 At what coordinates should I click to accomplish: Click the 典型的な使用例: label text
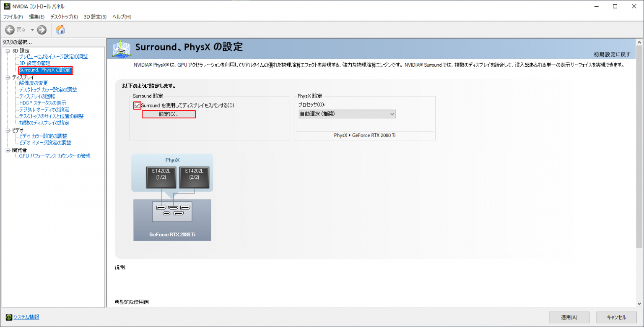[132, 302]
